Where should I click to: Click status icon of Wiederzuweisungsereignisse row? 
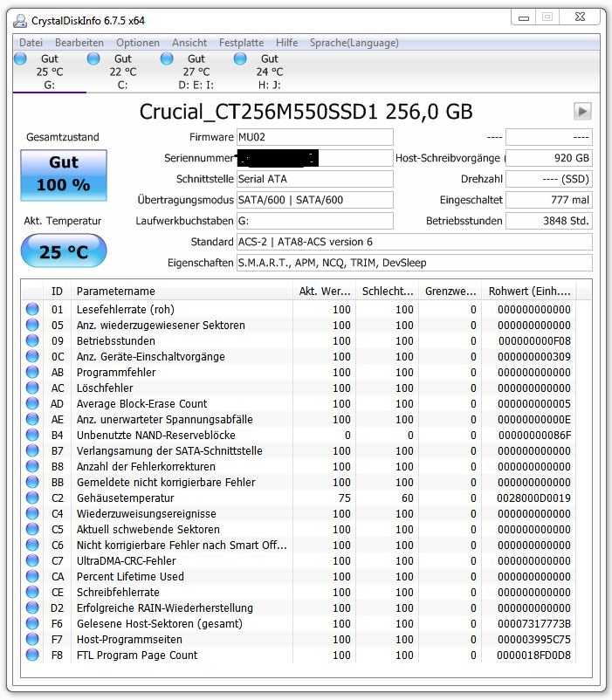tap(32, 513)
